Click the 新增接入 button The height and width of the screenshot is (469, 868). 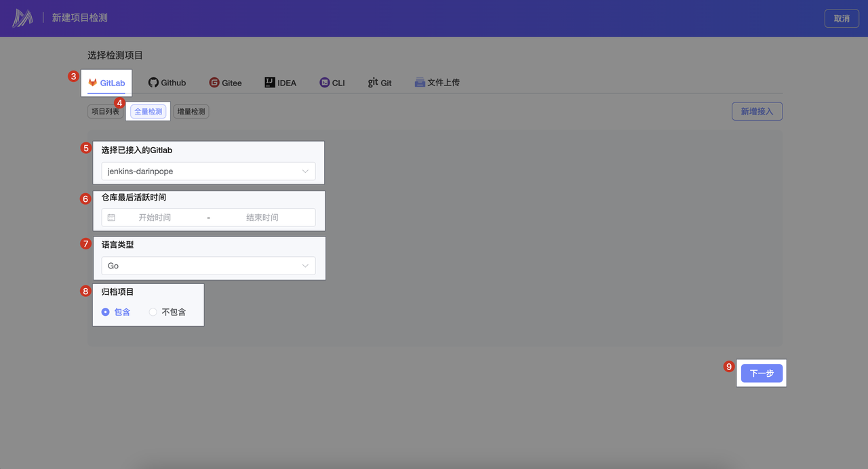pos(757,111)
